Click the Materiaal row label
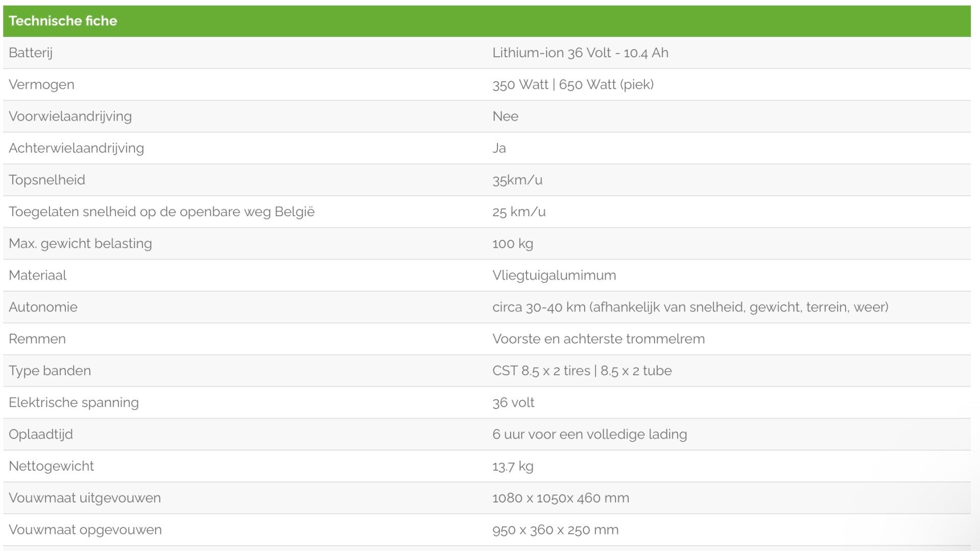980x551 pixels. click(x=37, y=275)
